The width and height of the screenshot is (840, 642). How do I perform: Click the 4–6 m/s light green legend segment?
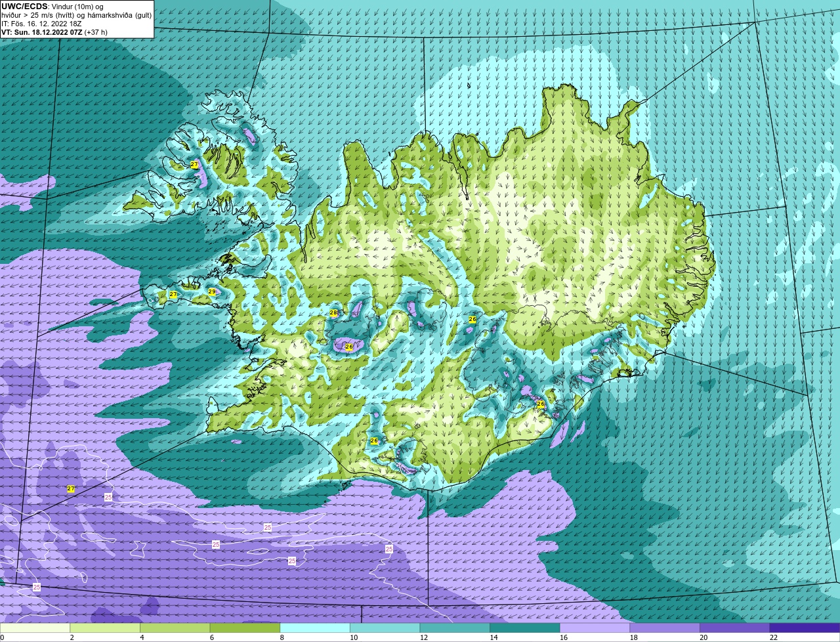pyautogui.click(x=175, y=628)
